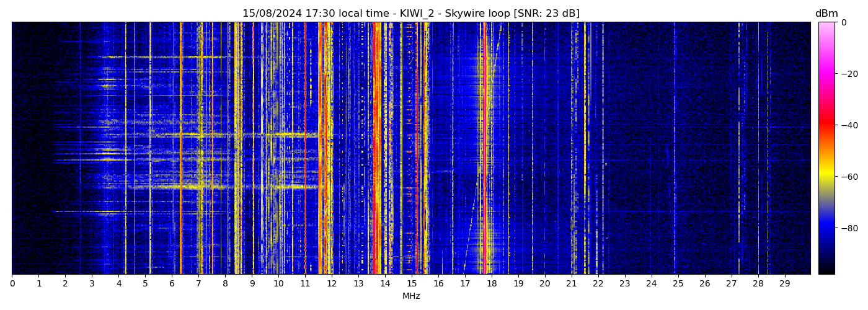
Task: Click the -20 tick label on colorbar
Action: [848, 74]
